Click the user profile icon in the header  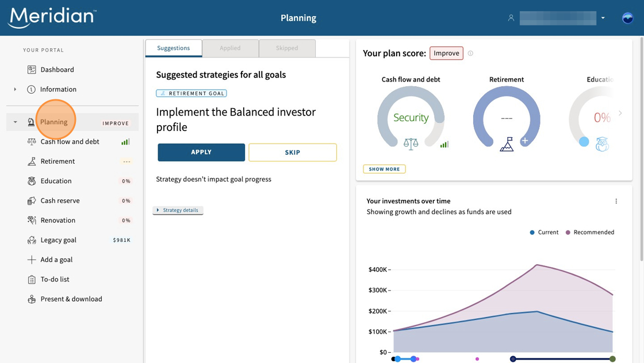(511, 18)
